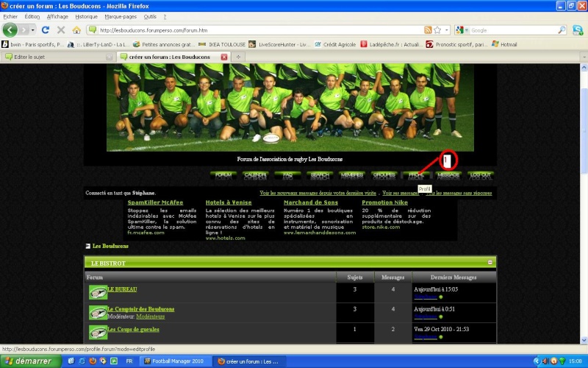Screen dimensions: 588x368
Task: Click the RSS feed icon in address bar
Action: tap(428, 30)
